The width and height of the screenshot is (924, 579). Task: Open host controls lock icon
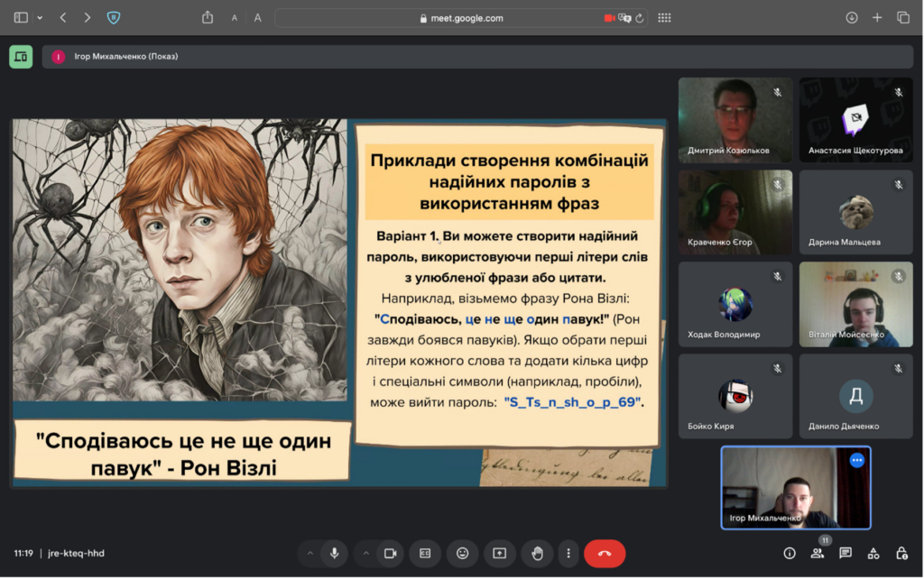pos(901,553)
